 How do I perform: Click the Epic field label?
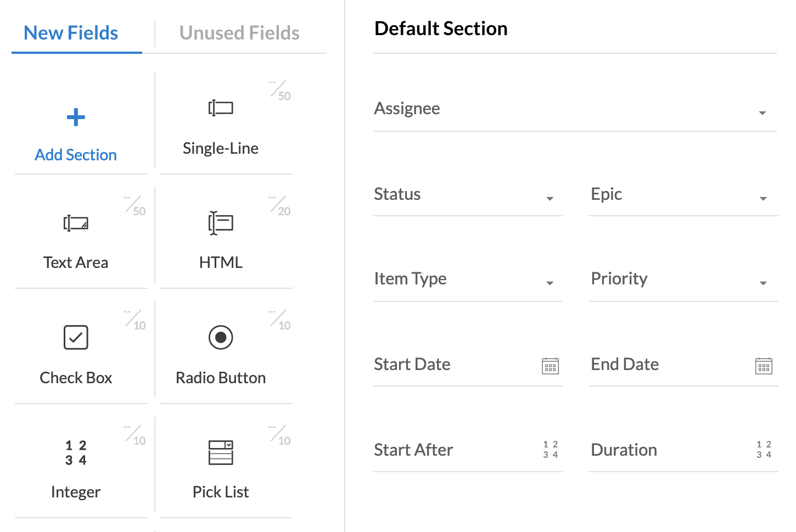coord(607,194)
